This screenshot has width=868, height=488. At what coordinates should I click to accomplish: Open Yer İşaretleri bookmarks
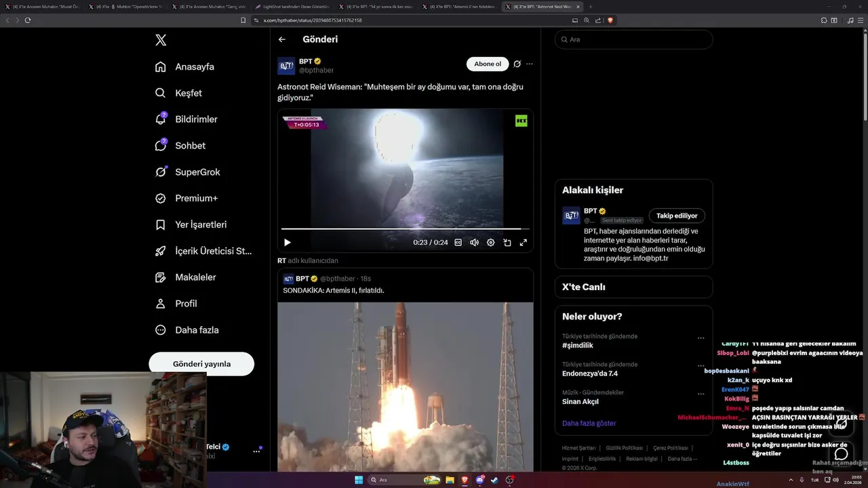(191, 224)
